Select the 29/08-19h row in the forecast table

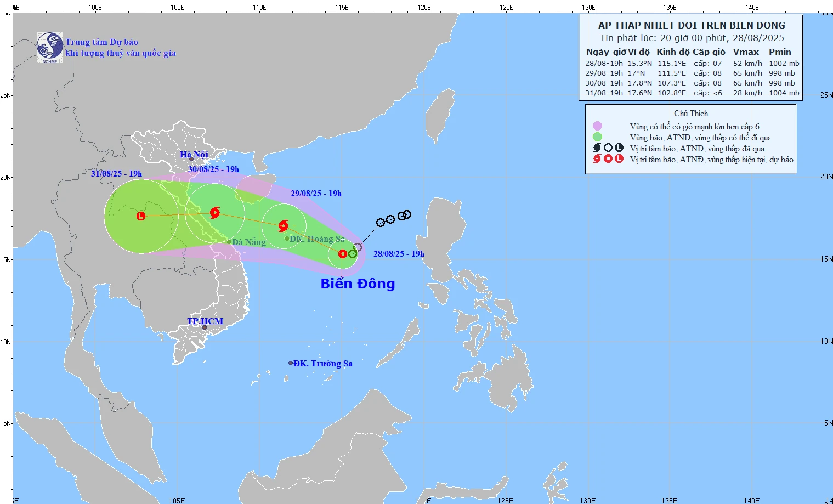click(x=691, y=73)
